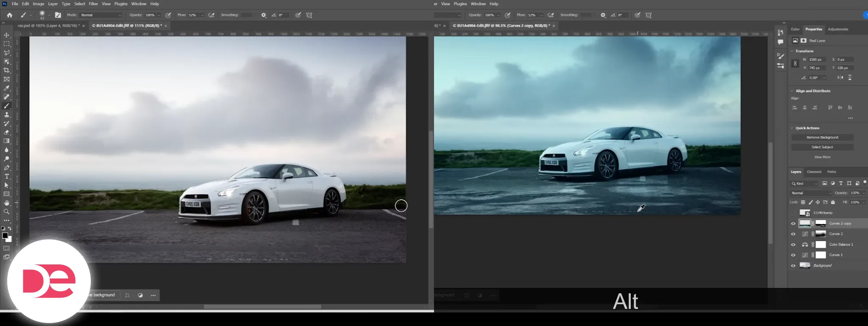Click the foreground color swatch

tap(5, 236)
